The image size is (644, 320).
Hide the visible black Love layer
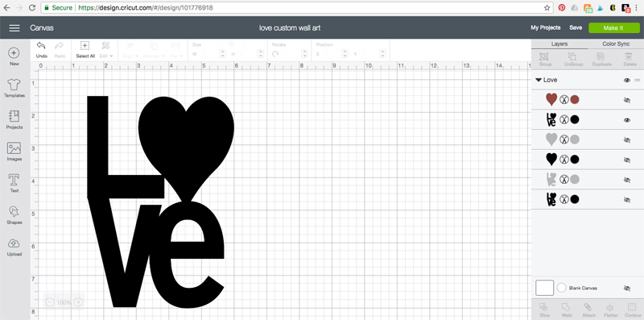tap(627, 119)
